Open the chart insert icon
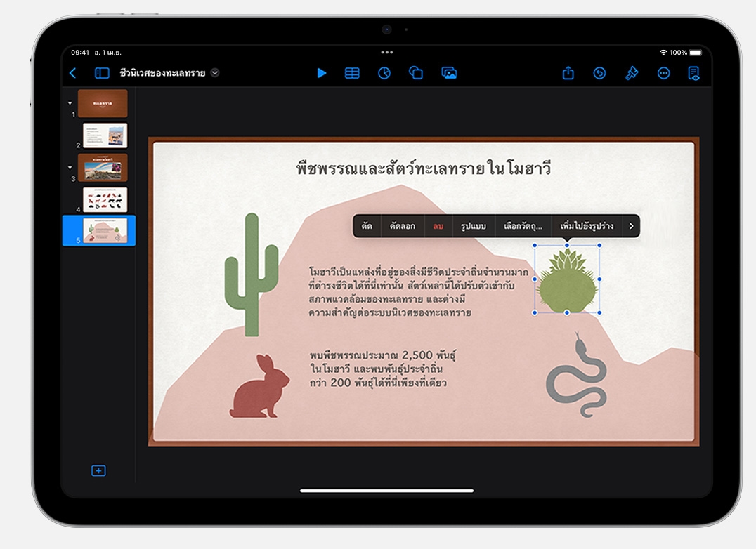756x549 pixels. pos(384,73)
